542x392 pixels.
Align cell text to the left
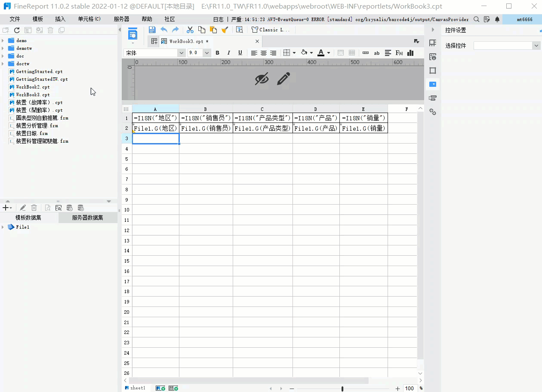(x=254, y=53)
